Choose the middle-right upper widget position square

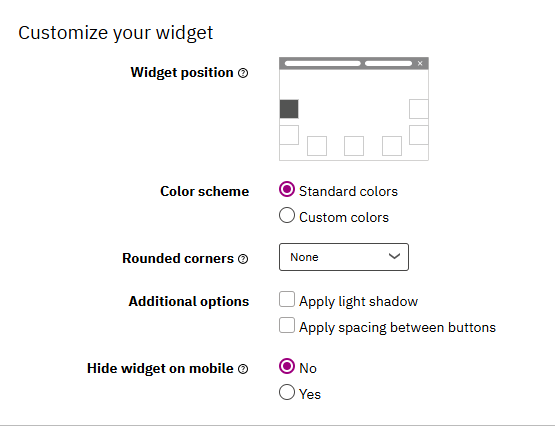419,109
